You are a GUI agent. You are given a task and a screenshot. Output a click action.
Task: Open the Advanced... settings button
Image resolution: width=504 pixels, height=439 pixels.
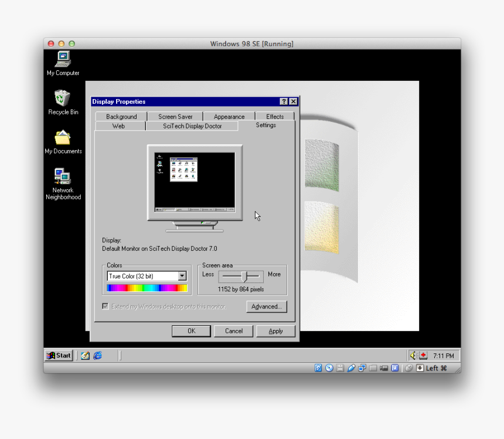pos(267,307)
